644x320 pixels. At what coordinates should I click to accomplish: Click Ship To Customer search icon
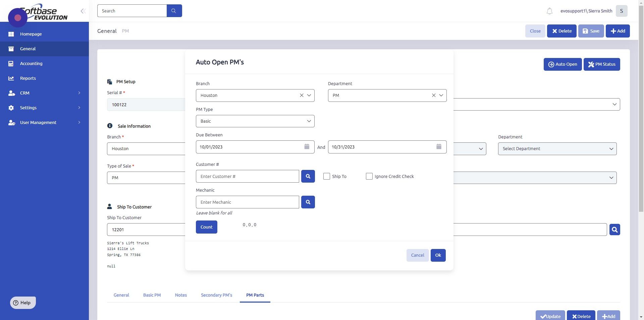(x=614, y=230)
